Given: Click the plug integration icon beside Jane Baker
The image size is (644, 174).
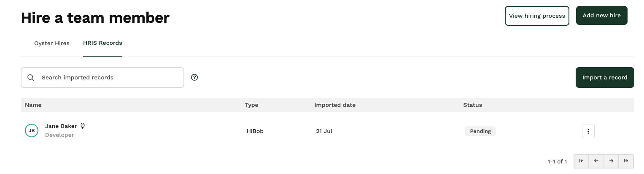Looking at the screenshot, I should point(83,126).
